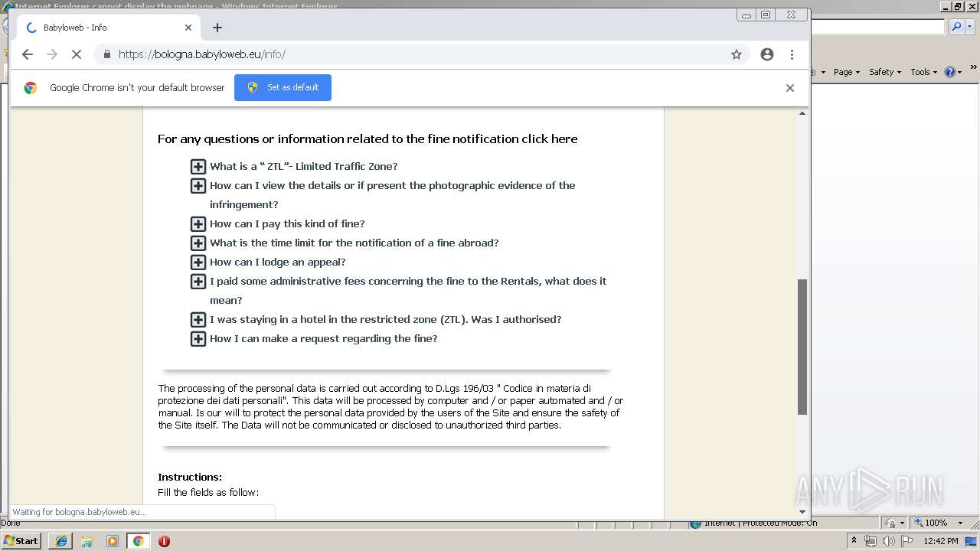This screenshot has height=551, width=980.
Task: Open Internet Explorer from the taskbar
Action: pos(60,541)
